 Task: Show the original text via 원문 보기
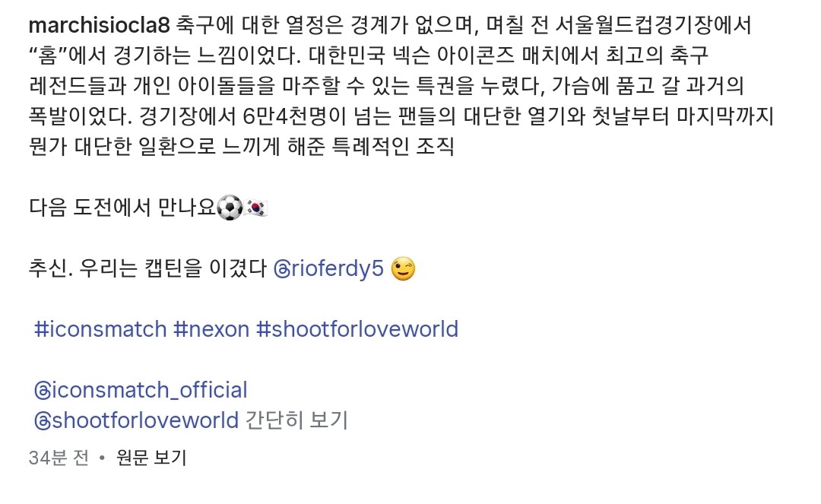(151, 458)
